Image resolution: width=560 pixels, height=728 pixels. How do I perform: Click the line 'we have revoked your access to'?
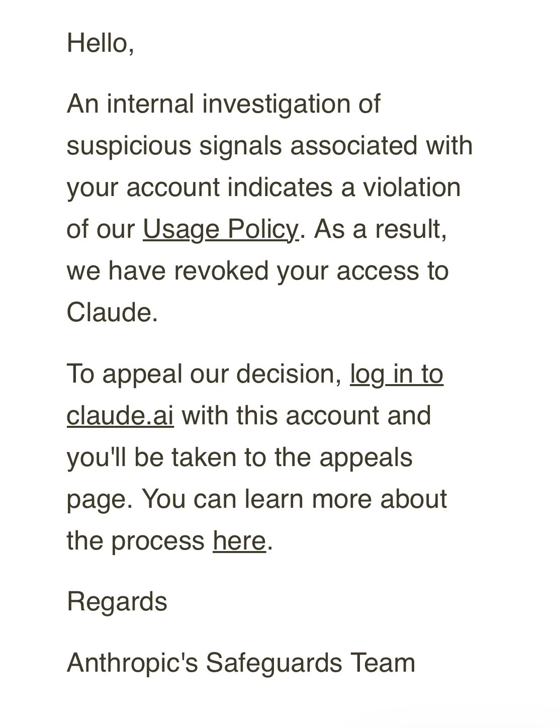(x=257, y=271)
